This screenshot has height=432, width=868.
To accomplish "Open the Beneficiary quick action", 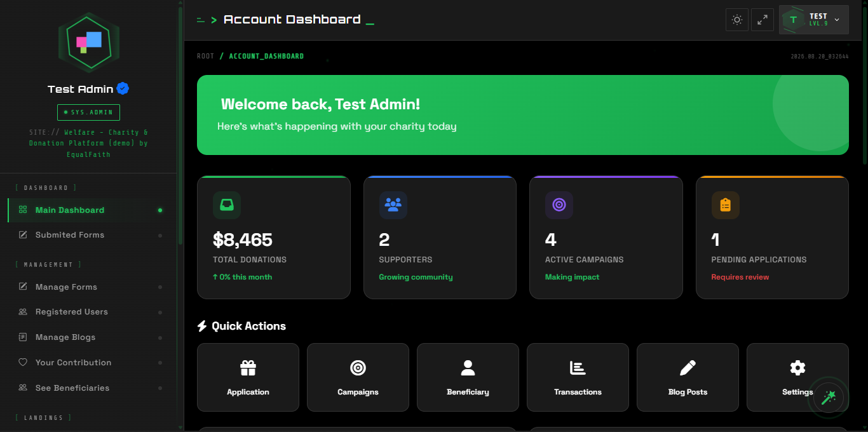I will tap(468, 377).
